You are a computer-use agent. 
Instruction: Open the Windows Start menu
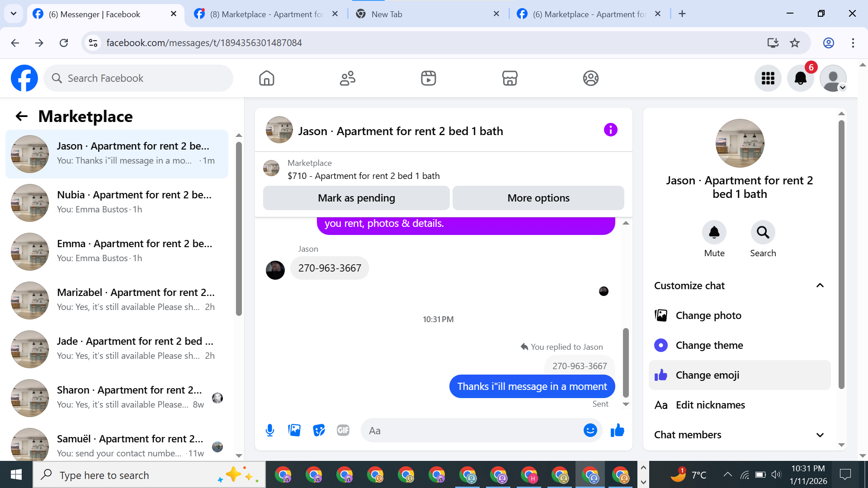pyautogui.click(x=16, y=474)
